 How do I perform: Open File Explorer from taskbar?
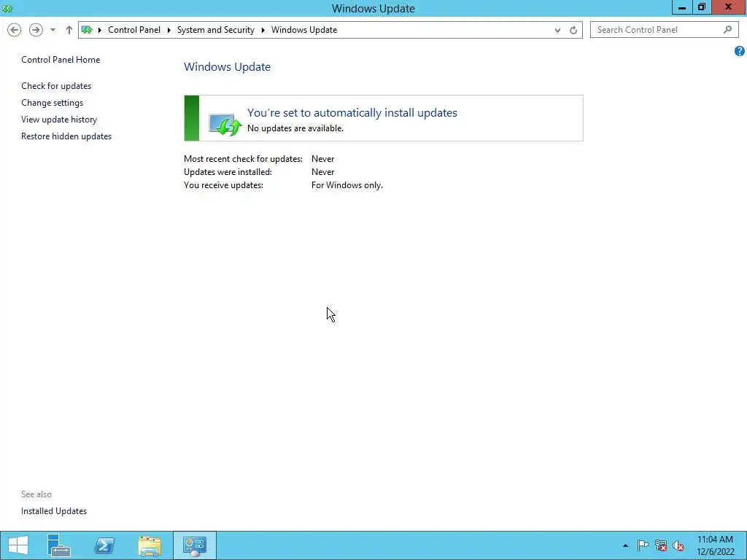[150, 545]
